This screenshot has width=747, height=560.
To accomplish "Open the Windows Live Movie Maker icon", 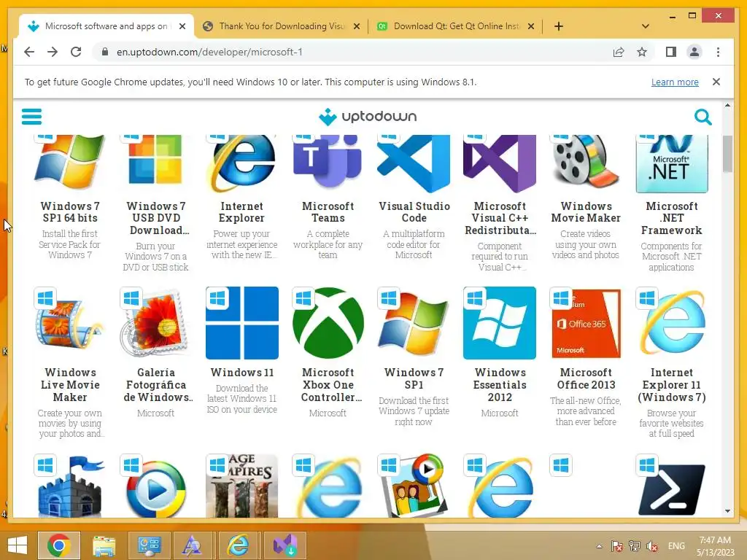I will [70, 323].
